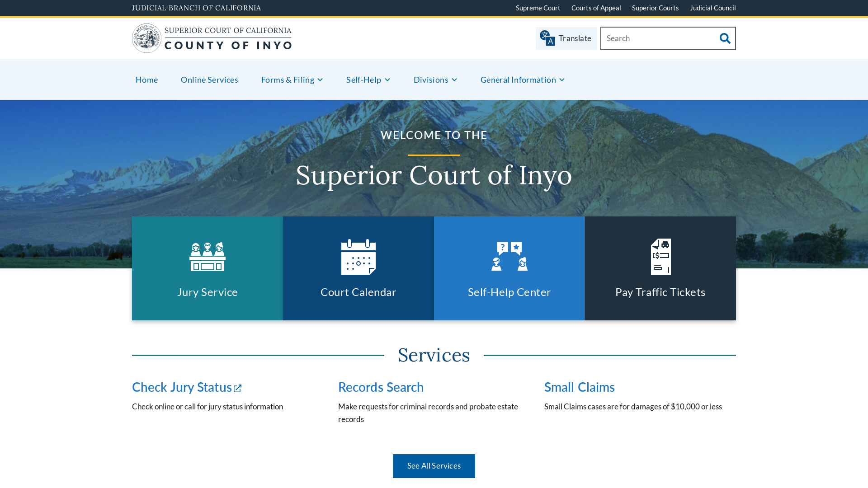The image size is (868, 488).
Task: Open the Supreme Court link
Action: pyautogui.click(x=538, y=8)
